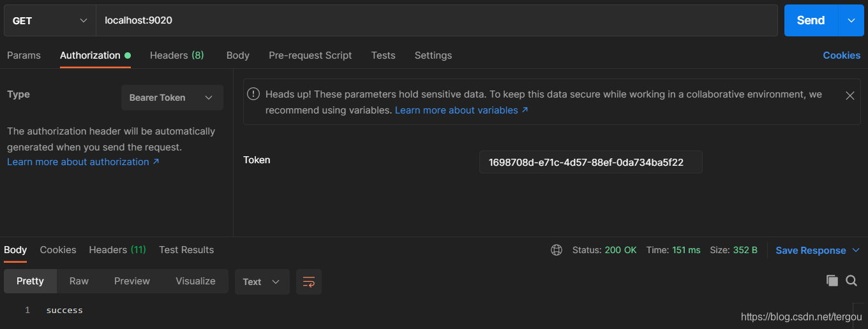The image size is (868, 329).
Task: Open the Test Results tab
Action: click(x=186, y=250)
